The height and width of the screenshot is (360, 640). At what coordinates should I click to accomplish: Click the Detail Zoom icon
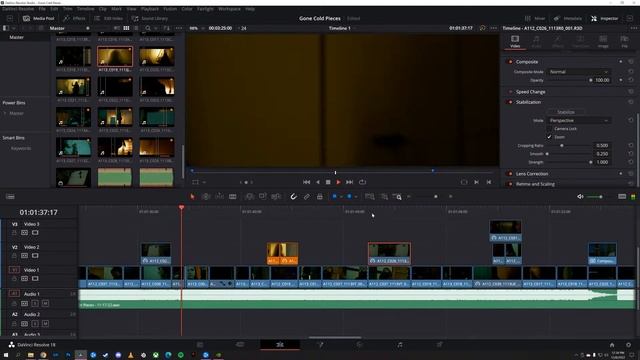pyautogui.click(x=384, y=197)
